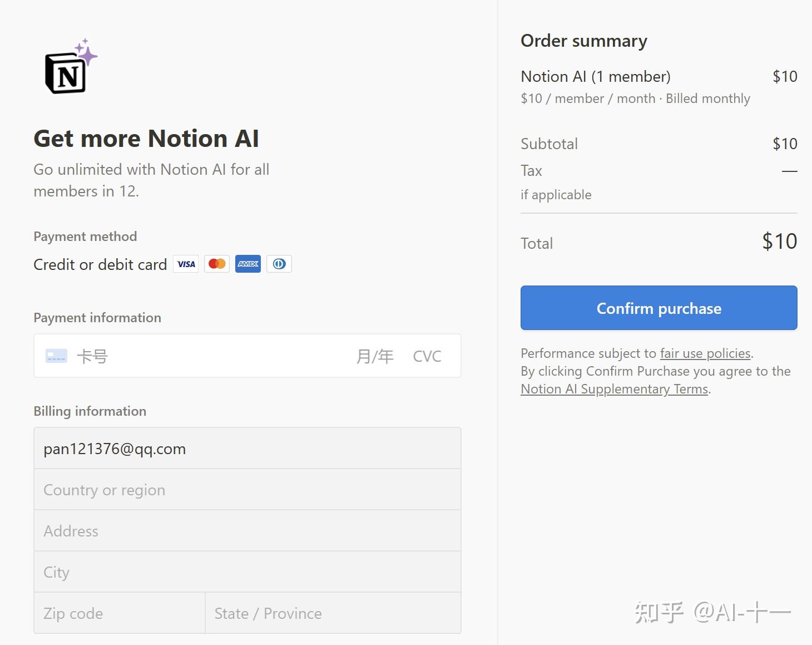Click the Notion AI (1 member) line item

tap(596, 77)
